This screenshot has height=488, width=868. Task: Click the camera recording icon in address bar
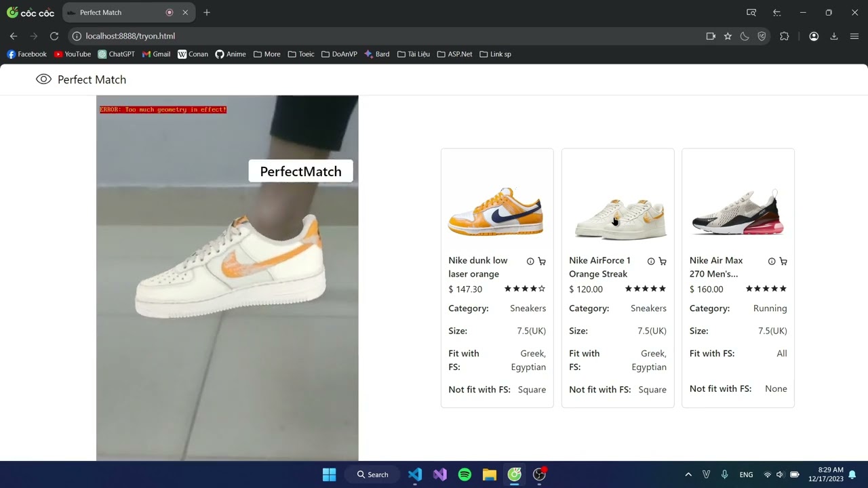(711, 36)
